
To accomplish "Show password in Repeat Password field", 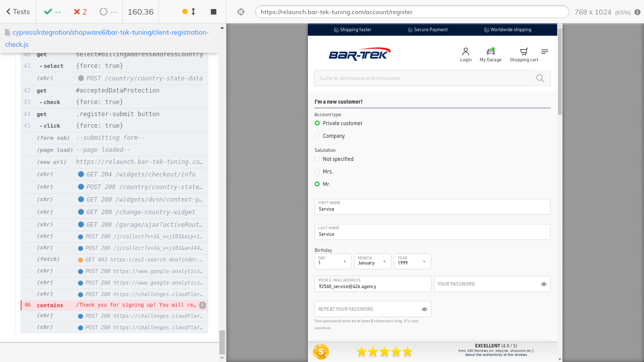I will (424, 309).
